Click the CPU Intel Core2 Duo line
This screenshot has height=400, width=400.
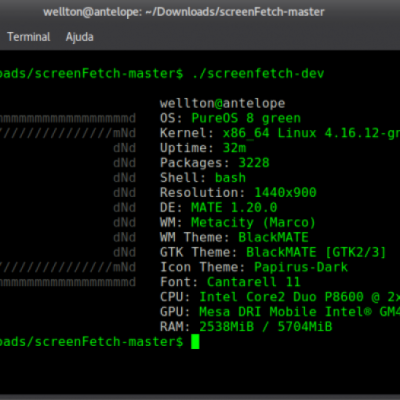[280, 297]
